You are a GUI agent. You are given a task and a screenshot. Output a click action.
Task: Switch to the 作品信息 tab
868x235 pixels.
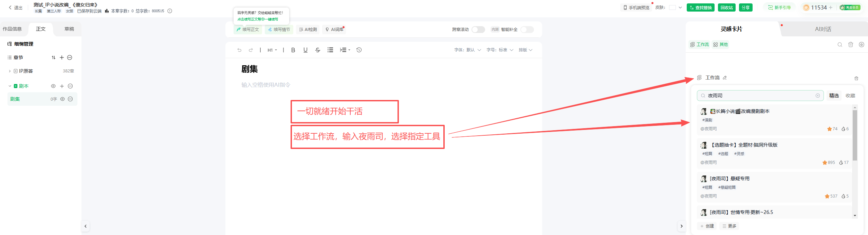pyautogui.click(x=12, y=29)
